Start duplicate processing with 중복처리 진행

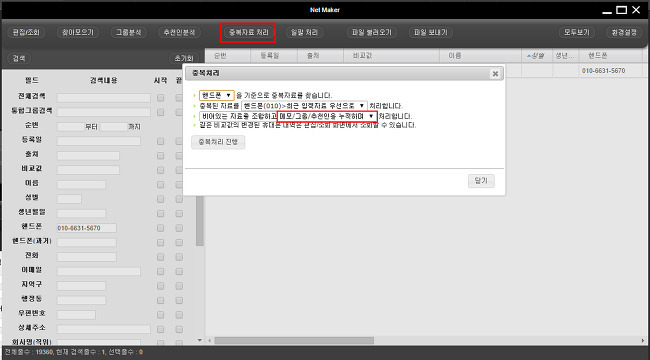click(x=218, y=142)
